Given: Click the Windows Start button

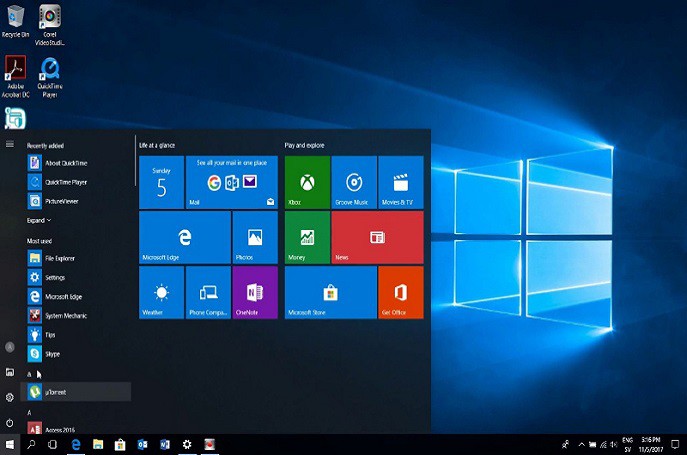Looking at the screenshot, I should click(x=10, y=444).
